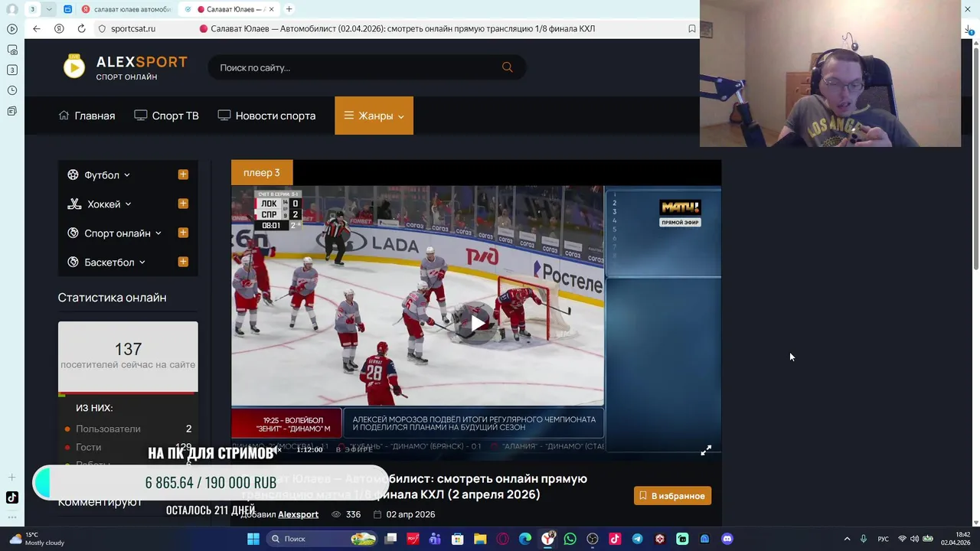Click the Гости statistics row

pos(128,447)
